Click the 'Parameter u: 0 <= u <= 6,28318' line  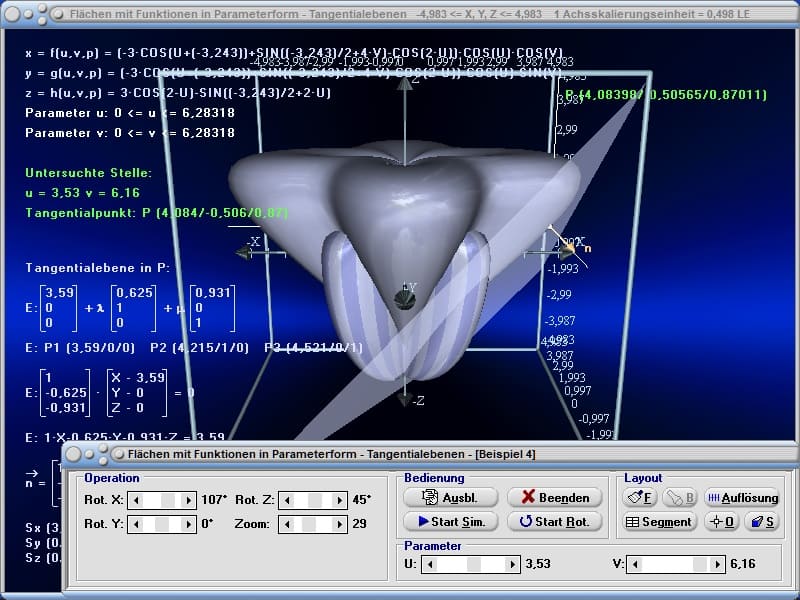130,113
